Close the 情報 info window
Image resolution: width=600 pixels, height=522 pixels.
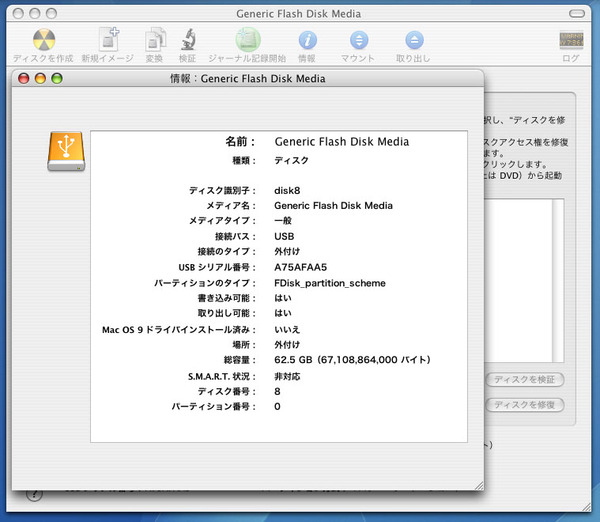click(x=24, y=78)
